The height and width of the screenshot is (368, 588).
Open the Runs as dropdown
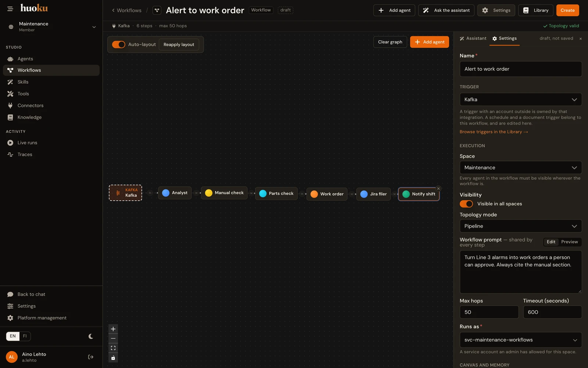[521, 340]
